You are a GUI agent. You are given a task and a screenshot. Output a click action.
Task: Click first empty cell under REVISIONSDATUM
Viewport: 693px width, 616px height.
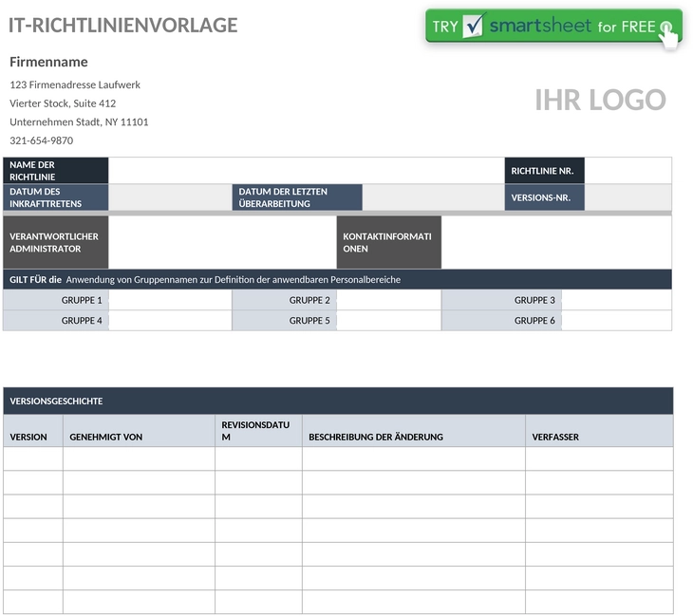258,458
